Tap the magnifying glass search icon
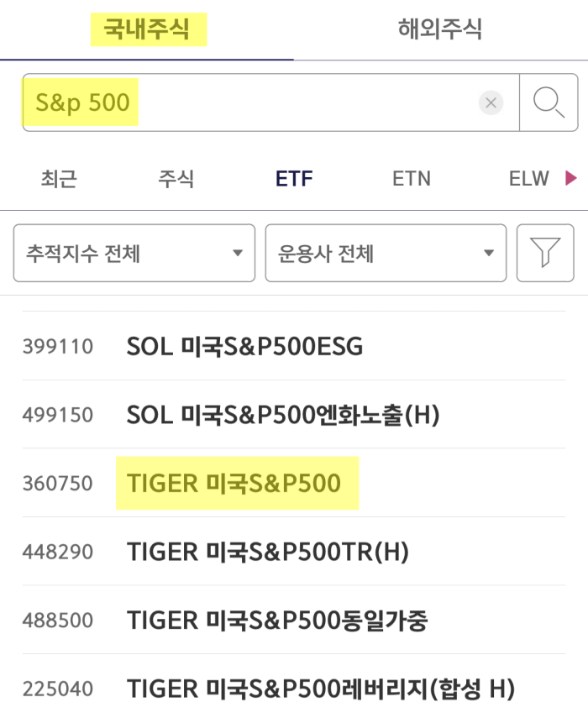Screen dimensions: 588x702 (549, 102)
